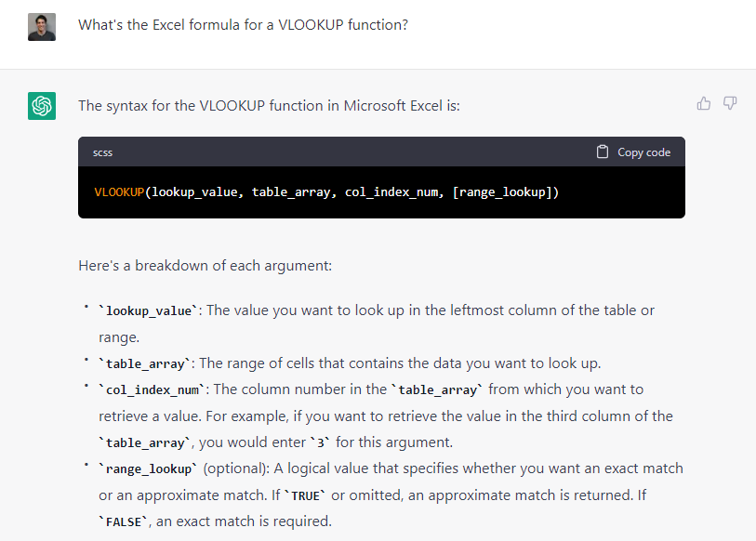The image size is (756, 541).
Task: Click the thumbs up icon on the response
Action: tap(704, 103)
